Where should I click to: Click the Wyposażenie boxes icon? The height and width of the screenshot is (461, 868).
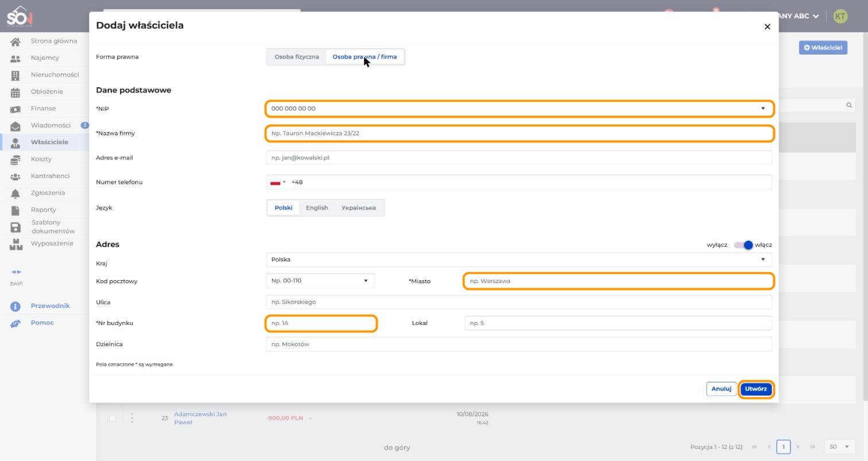coord(15,244)
